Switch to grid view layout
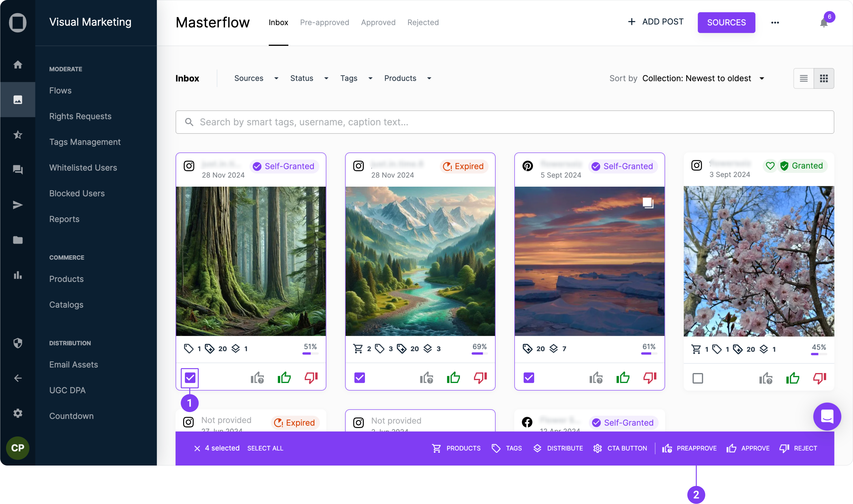 (823, 79)
